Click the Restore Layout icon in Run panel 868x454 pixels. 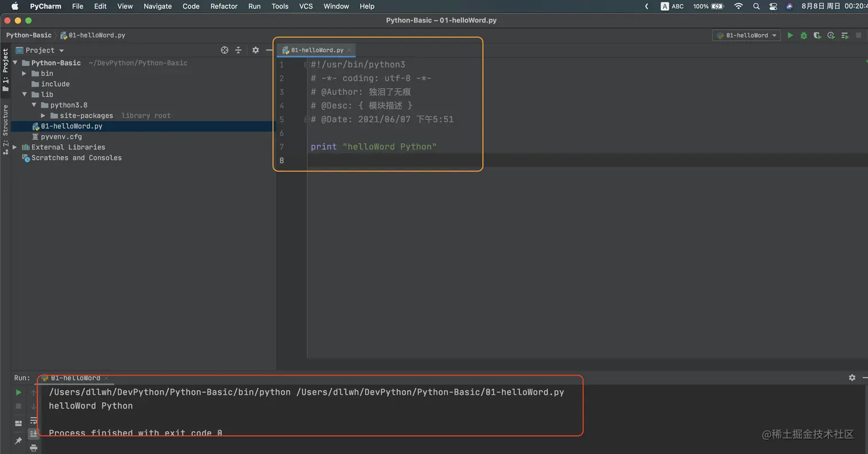(18, 423)
